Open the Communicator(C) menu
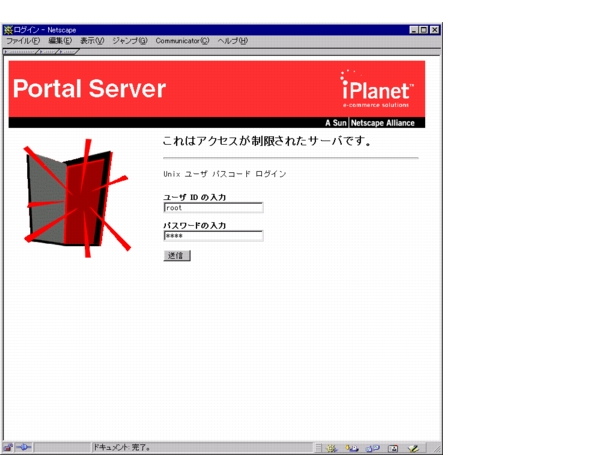The height and width of the screenshot is (457, 610). tap(182, 41)
